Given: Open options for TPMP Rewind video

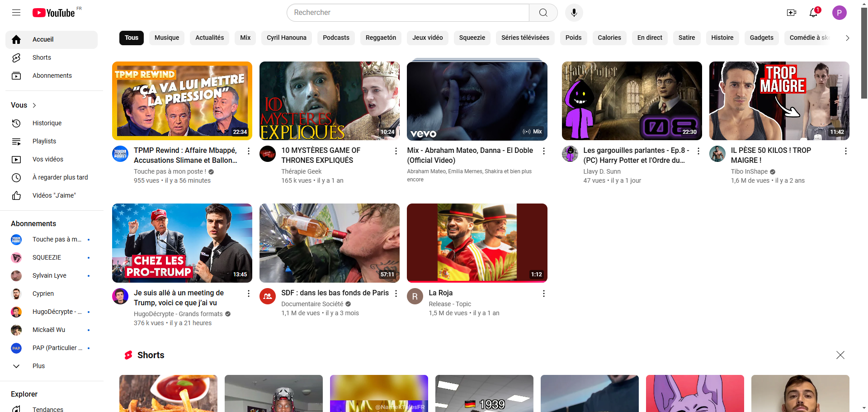Looking at the screenshot, I should click(249, 151).
